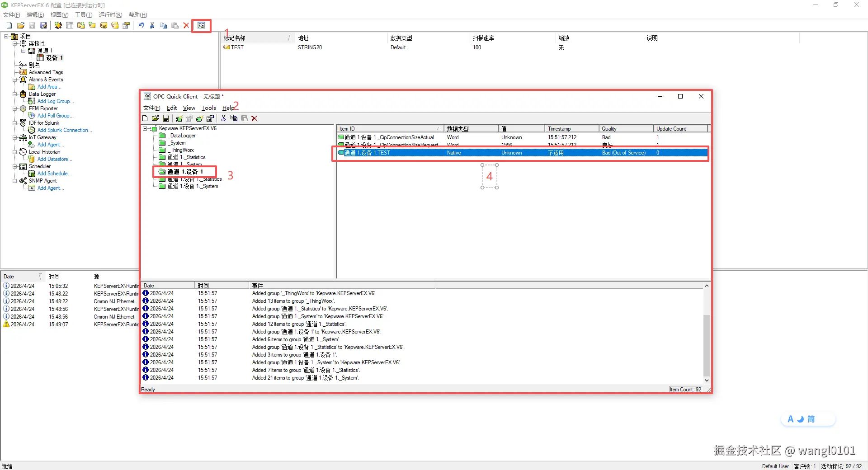Click Cut scissors in Quick Client toolbar
Viewport: 868px width, 470px height.
click(223, 118)
